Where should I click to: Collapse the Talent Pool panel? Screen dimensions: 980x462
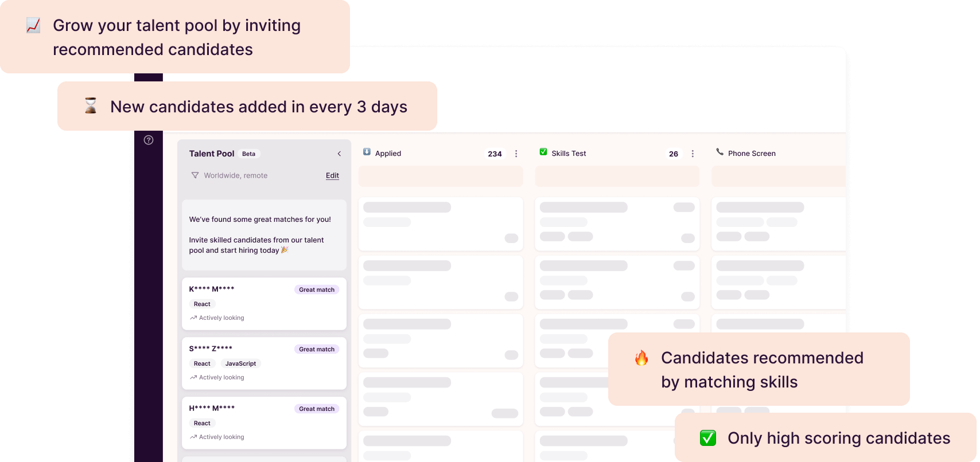339,154
